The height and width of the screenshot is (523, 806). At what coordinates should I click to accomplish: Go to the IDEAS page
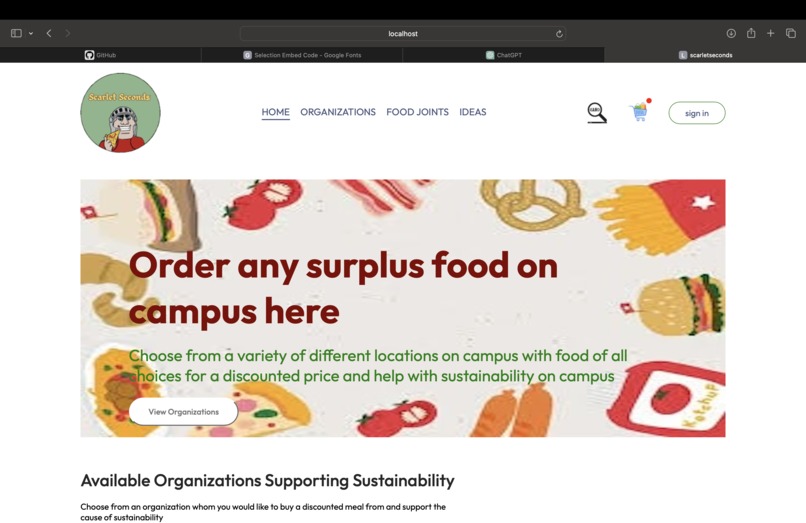(472, 112)
